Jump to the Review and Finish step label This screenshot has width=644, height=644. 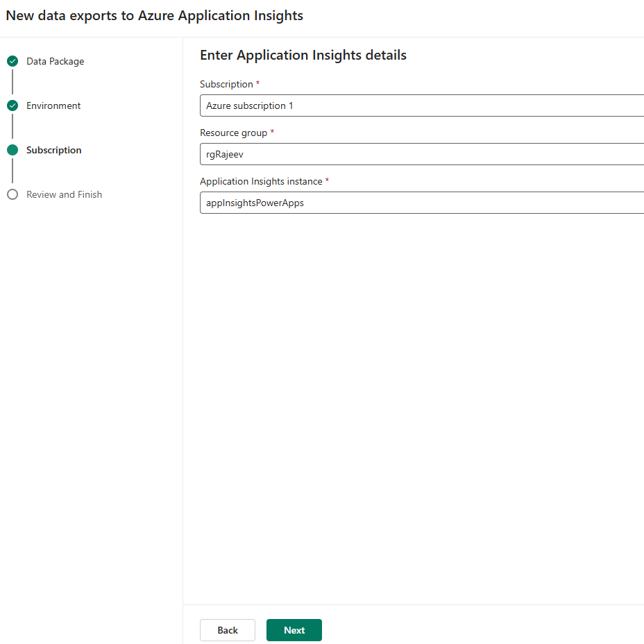(x=64, y=194)
